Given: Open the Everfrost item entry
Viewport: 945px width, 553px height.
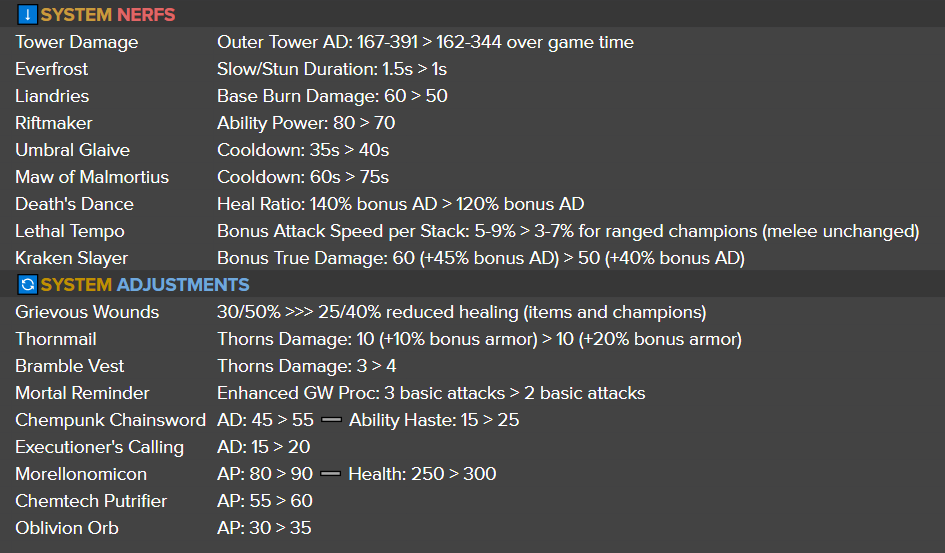Looking at the screenshot, I should [52, 69].
